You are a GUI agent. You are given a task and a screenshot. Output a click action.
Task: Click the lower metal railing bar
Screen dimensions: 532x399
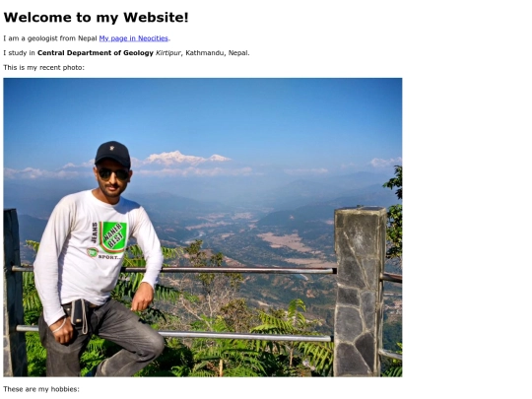245,337
